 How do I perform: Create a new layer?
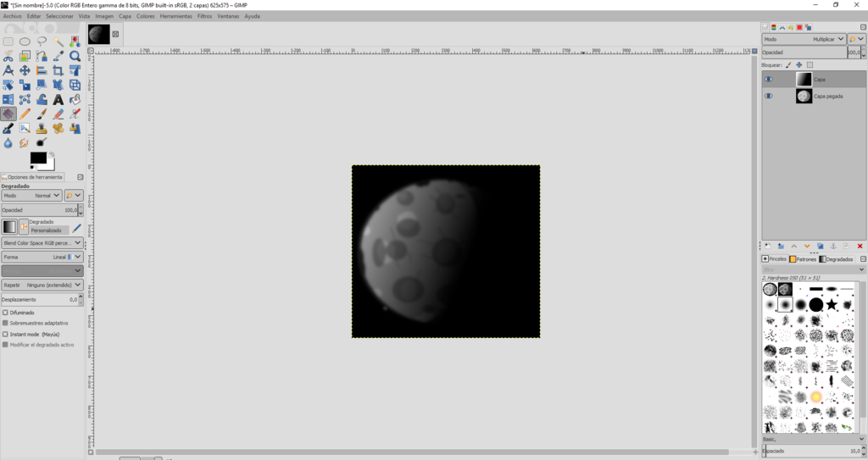[767, 246]
